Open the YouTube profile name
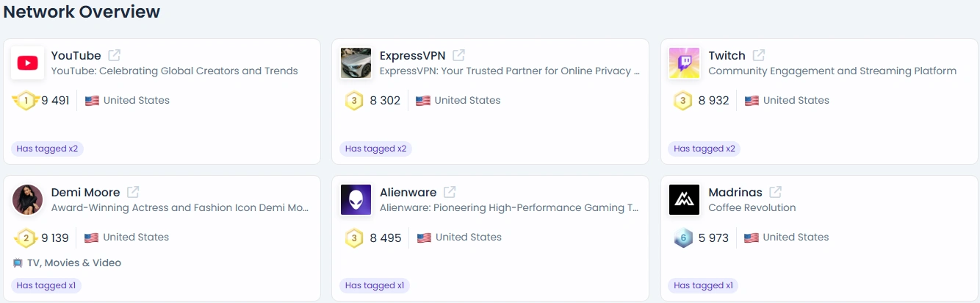The height and width of the screenshot is (303, 980). tap(76, 55)
